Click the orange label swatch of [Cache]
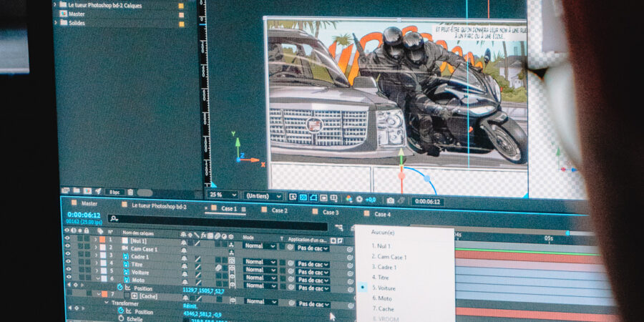The image size is (644, 322). 104,295
